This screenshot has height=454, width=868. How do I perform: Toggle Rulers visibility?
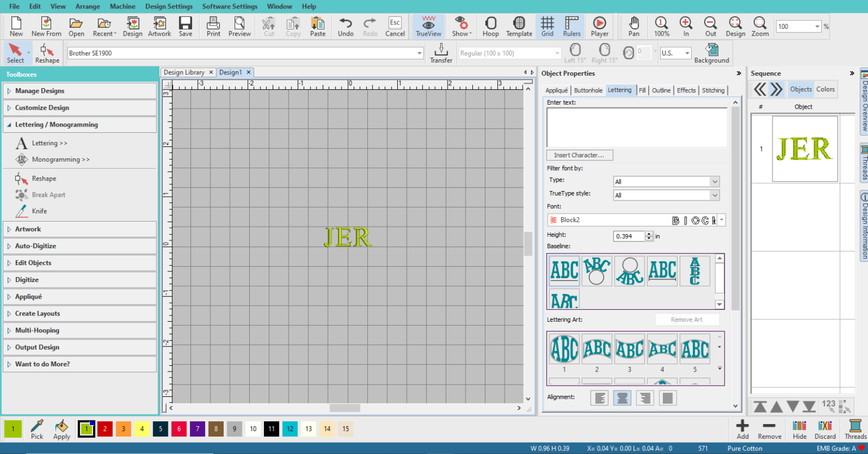tap(571, 26)
